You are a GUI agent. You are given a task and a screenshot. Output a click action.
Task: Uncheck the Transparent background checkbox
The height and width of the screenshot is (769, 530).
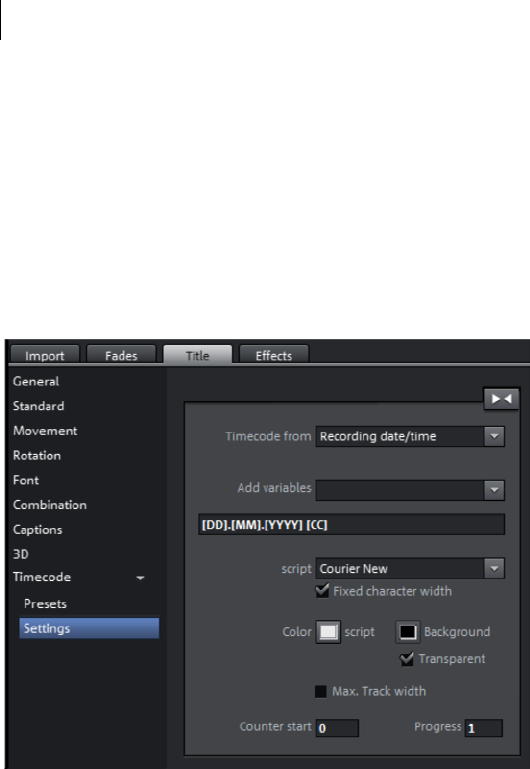[x=407, y=659]
